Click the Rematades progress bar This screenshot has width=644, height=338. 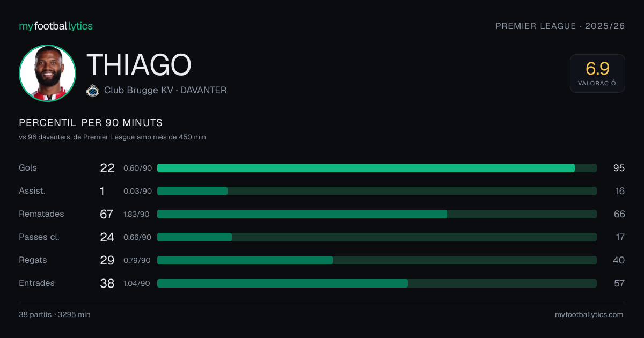point(377,214)
